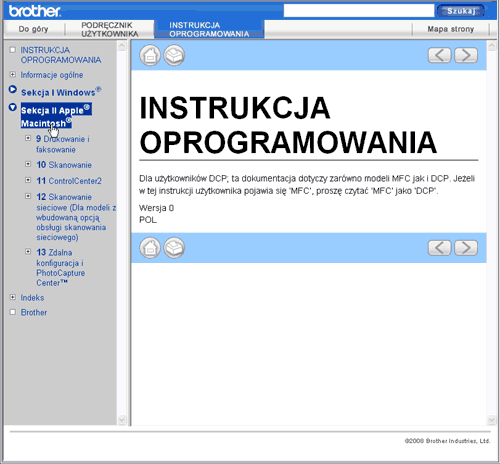
Task: Click bottom next page arrow
Action: point(466,248)
